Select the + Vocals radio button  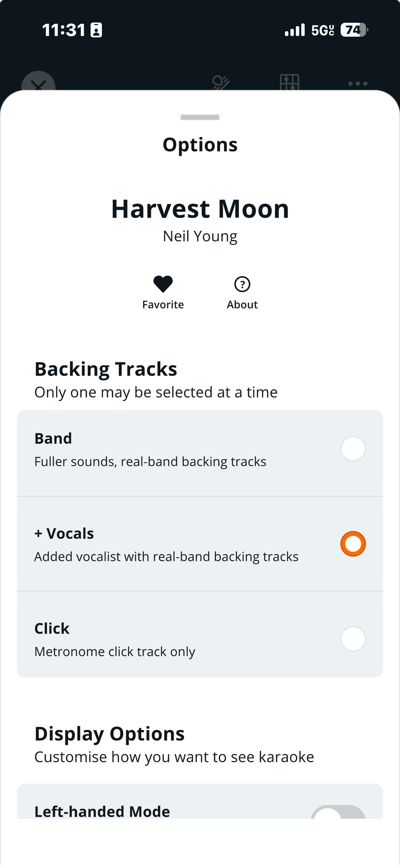click(x=353, y=544)
